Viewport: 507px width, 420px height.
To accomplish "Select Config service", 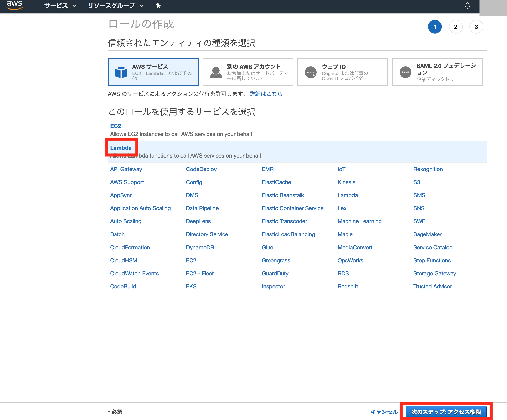I will click(x=194, y=182).
